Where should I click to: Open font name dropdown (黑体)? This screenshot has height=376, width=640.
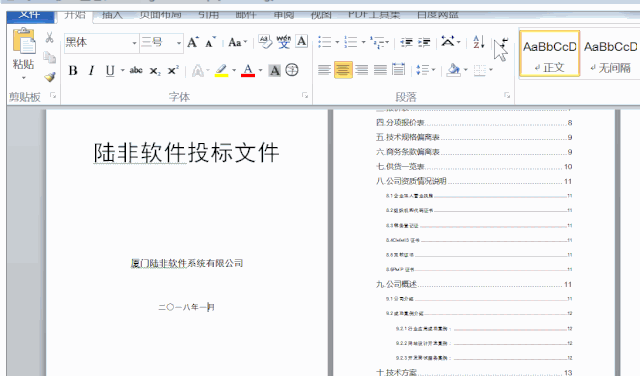point(134,42)
